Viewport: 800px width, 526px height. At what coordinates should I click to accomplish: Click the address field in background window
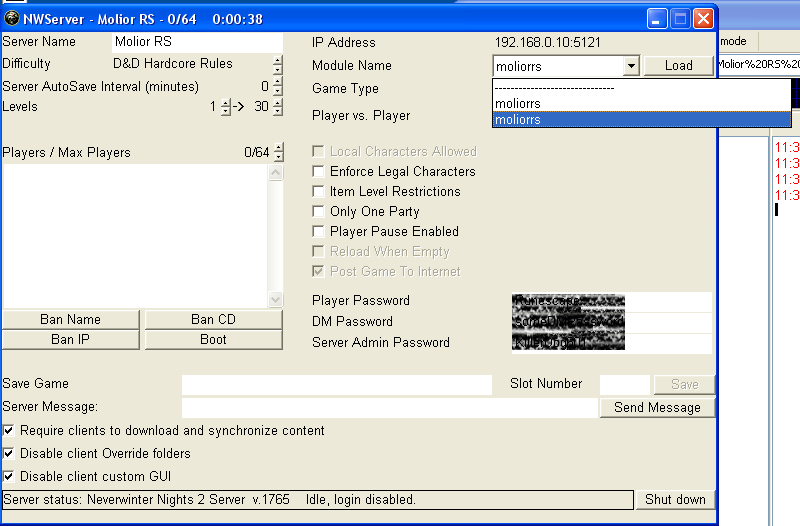[758, 64]
